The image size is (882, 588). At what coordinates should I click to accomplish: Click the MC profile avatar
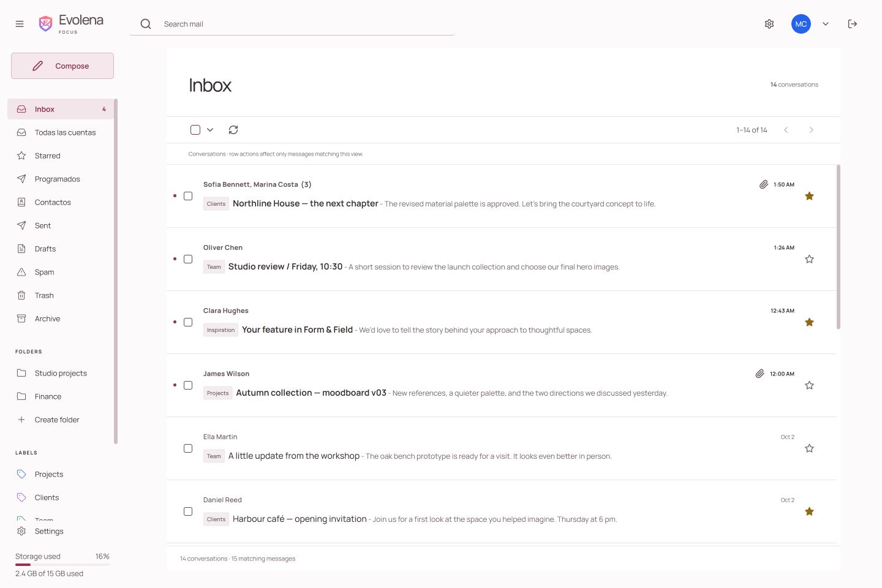(x=801, y=24)
